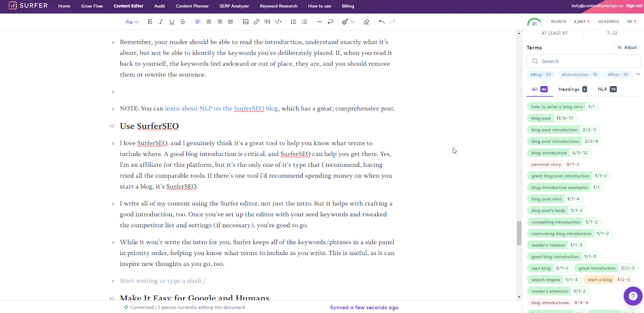Click the 'Synced a few seconds ago' status

point(364,307)
